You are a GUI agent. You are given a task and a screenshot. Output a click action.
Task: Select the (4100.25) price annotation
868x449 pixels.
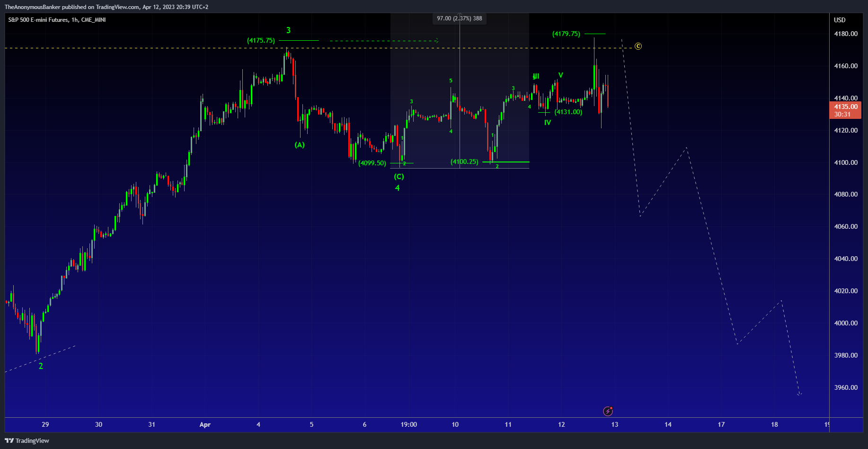point(464,162)
